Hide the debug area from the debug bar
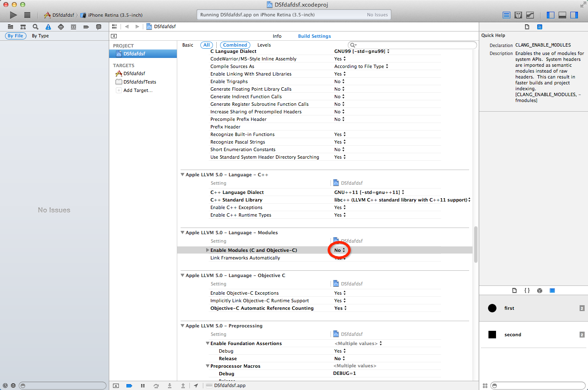 [116, 385]
